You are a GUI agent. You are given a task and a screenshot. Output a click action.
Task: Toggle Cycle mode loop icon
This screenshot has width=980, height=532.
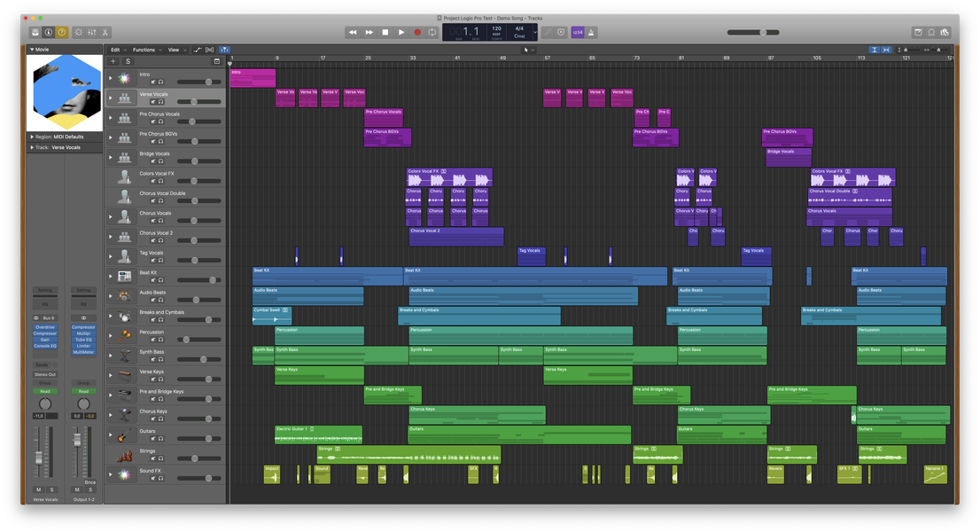click(x=432, y=32)
